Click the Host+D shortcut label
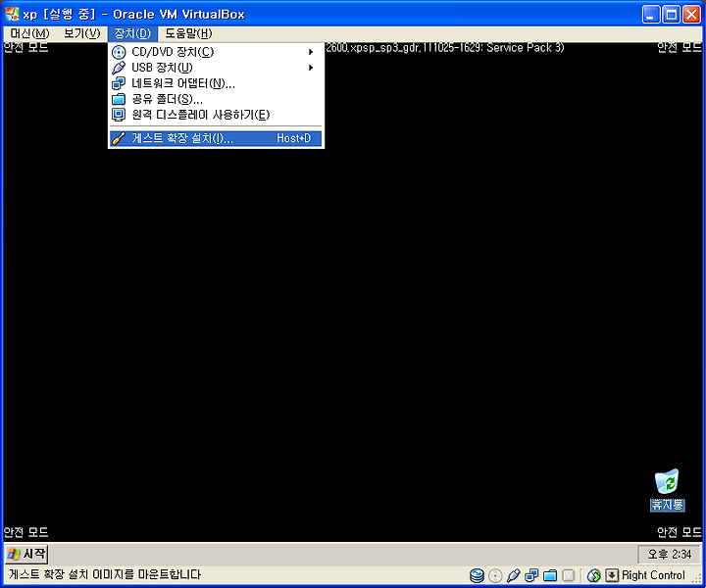 click(x=293, y=138)
